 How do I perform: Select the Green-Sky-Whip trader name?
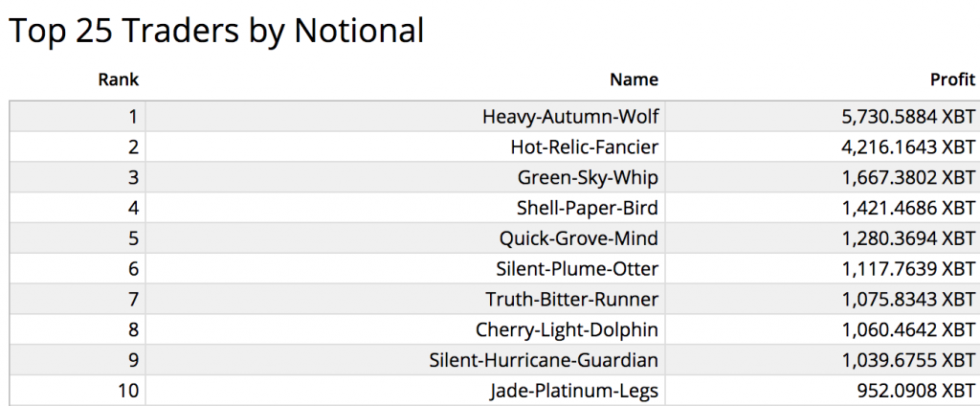(x=588, y=178)
